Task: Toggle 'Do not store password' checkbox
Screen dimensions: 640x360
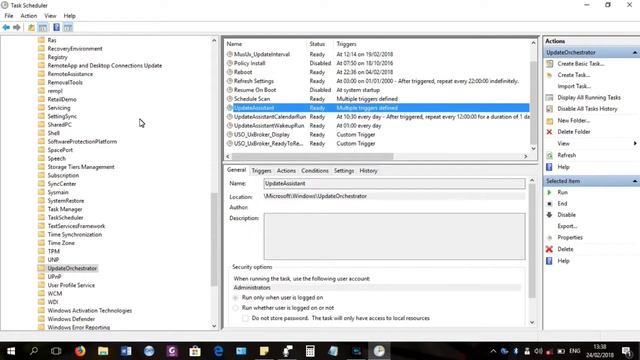Action: tap(245, 318)
